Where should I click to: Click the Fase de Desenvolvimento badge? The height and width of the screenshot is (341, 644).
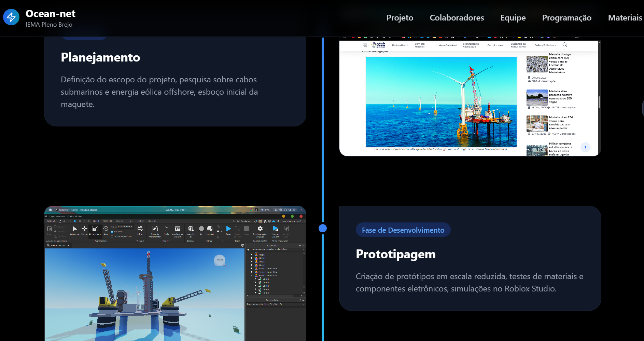[x=403, y=230]
